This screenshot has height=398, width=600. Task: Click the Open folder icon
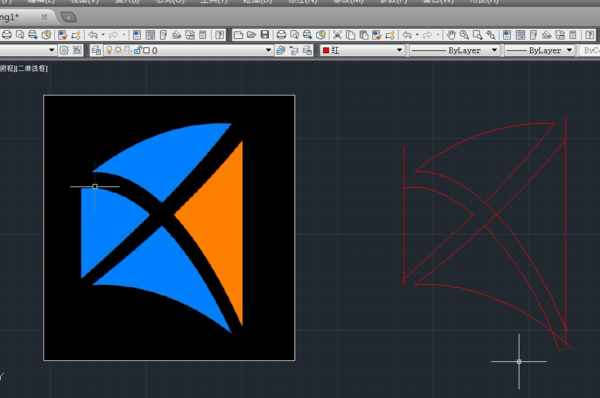tap(251, 35)
